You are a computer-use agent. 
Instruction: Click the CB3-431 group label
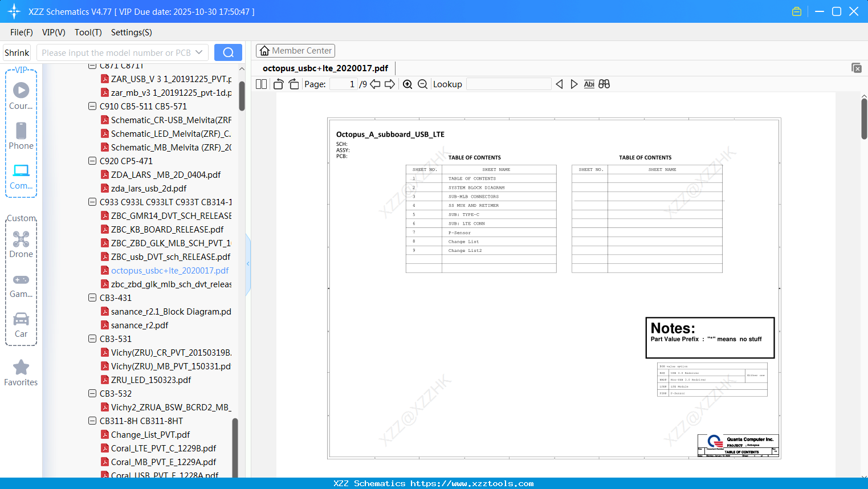116,298
